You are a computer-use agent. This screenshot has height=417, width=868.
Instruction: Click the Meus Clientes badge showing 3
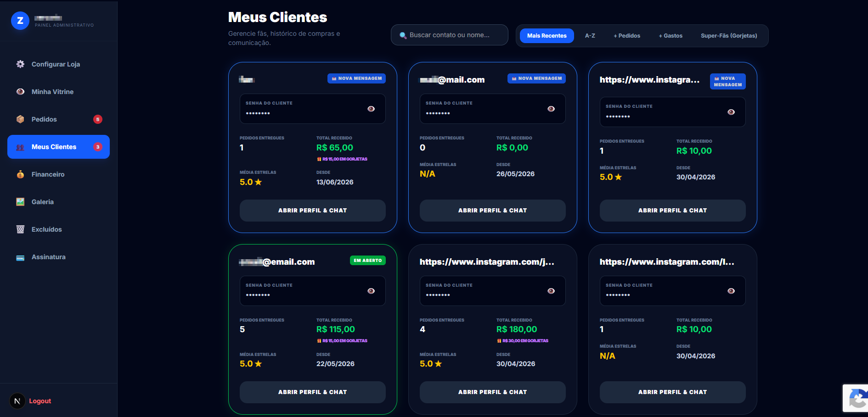coord(98,147)
